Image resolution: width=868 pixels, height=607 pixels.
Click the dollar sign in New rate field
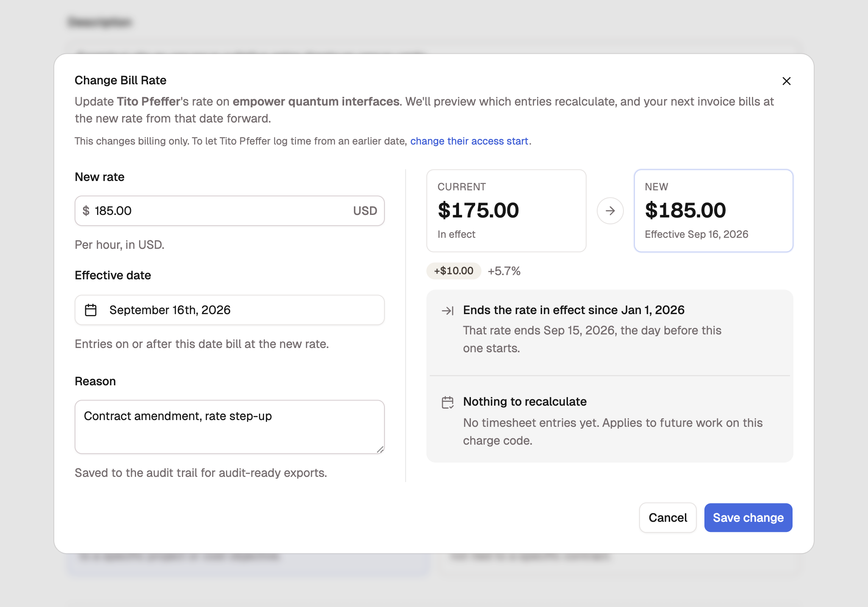86,211
